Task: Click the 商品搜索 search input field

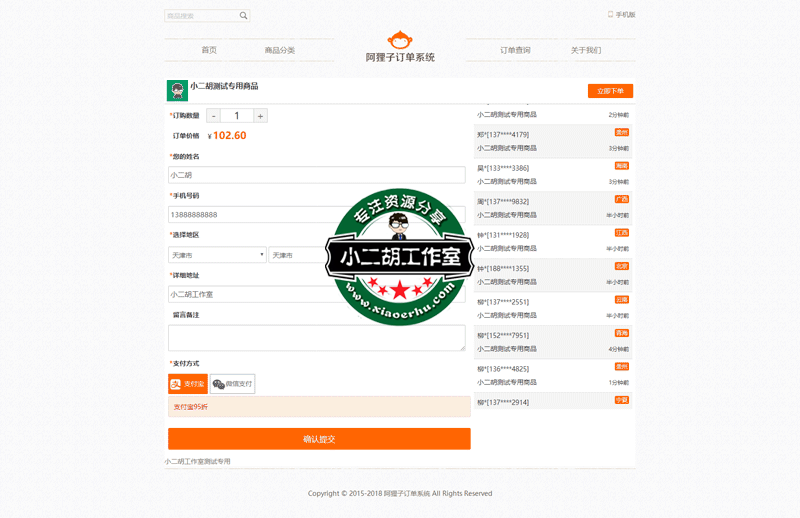Action: point(200,16)
